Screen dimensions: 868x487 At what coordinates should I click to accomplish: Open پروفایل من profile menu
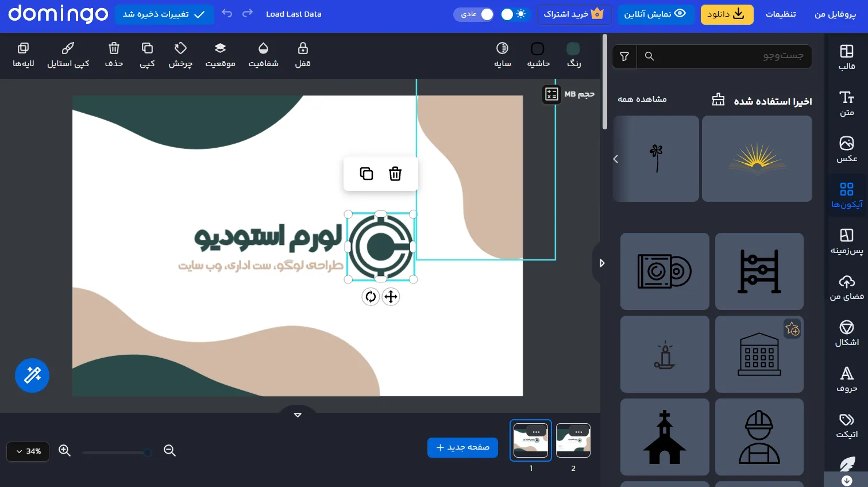click(835, 14)
